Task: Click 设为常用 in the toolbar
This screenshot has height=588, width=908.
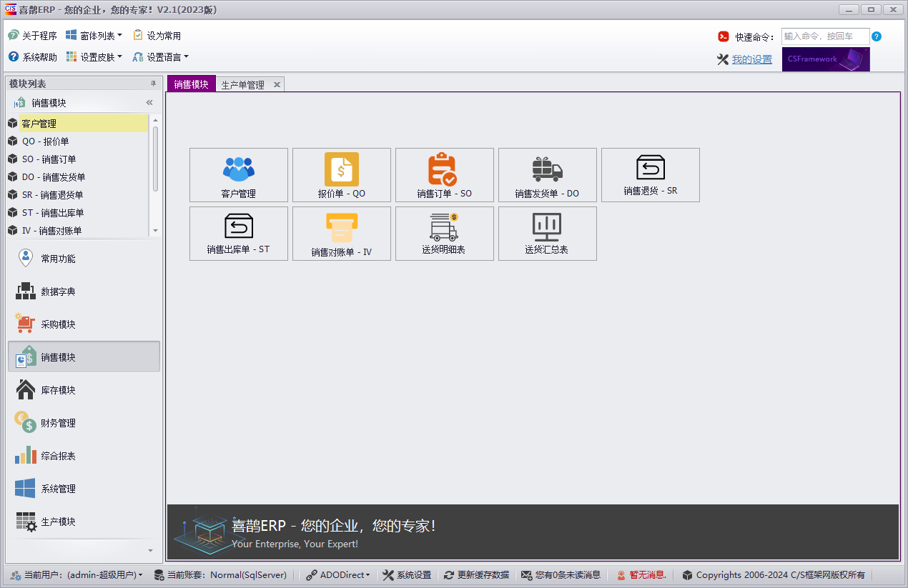Action: click(157, 36)
